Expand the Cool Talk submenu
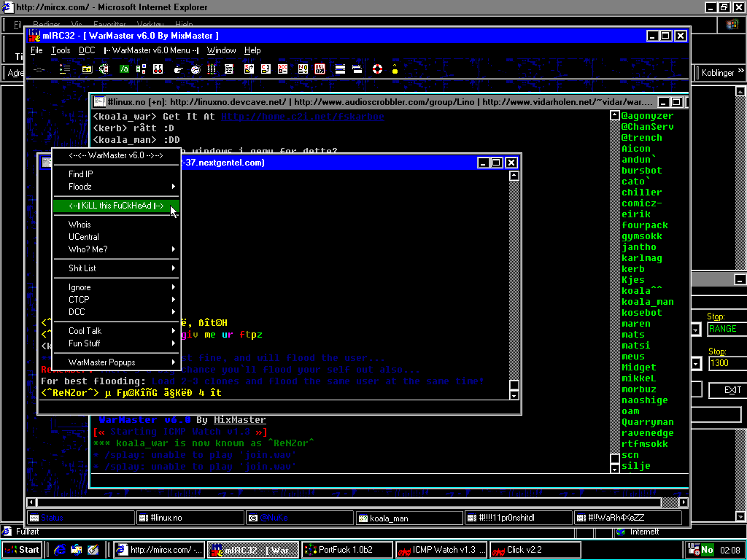Viewport: 747px width, 560px height. point(116,331)
